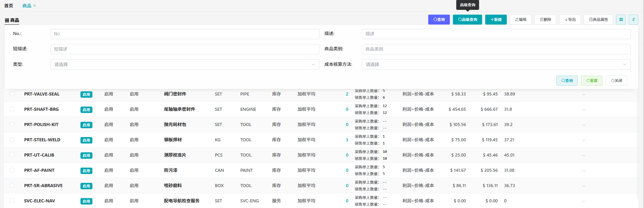Viewport: 644px width, 208px height.
Task: Focus the 短描述 input field
Action: [x=185, y=49]
